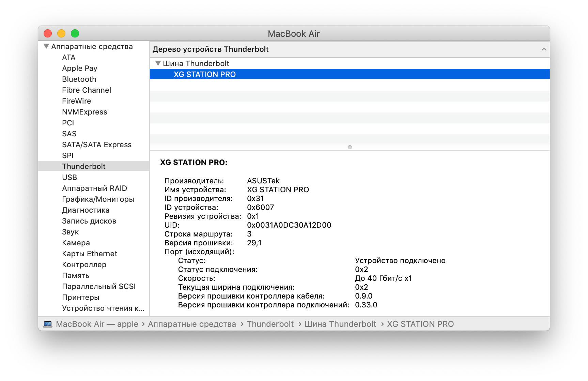The height and width of the screenshot is (381, 588).
Task: Click the MacBook Air computer icon in path bar
Action: 48,324
